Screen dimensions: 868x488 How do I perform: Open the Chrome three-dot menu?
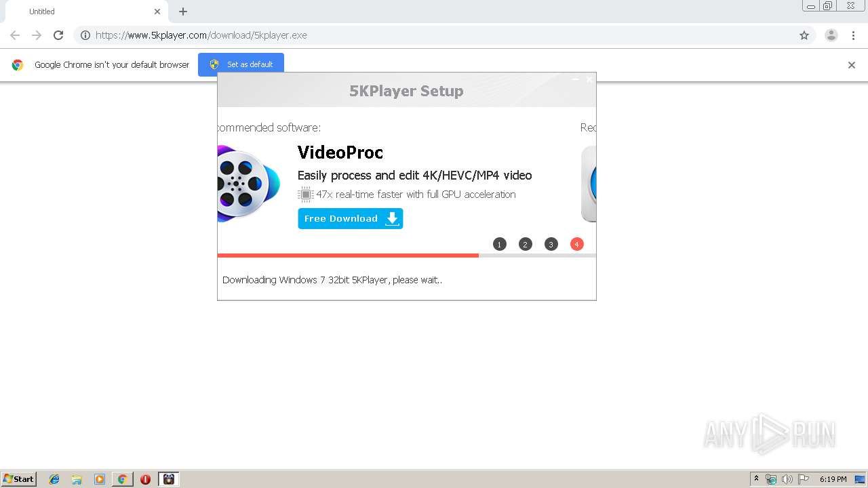pyautogui.click(x=853, y=35)
